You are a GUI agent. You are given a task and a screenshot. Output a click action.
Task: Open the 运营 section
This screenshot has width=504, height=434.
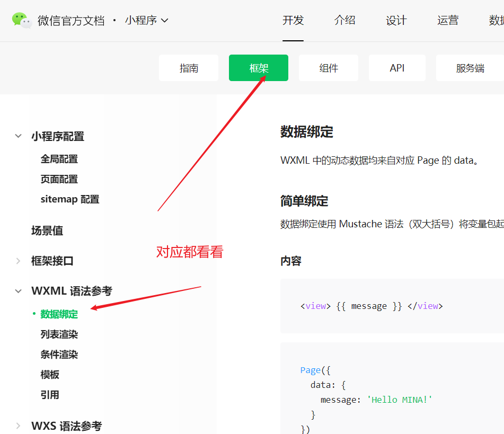coord(448,20)
